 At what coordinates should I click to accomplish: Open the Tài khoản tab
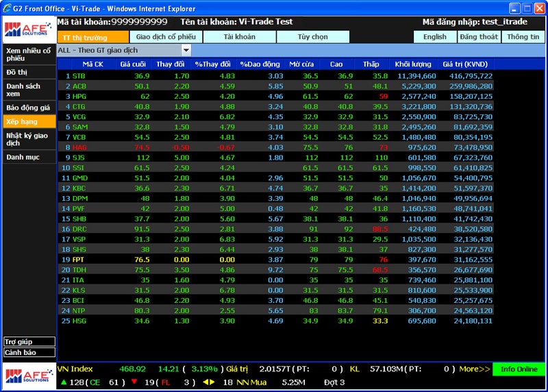click(239, 37)
